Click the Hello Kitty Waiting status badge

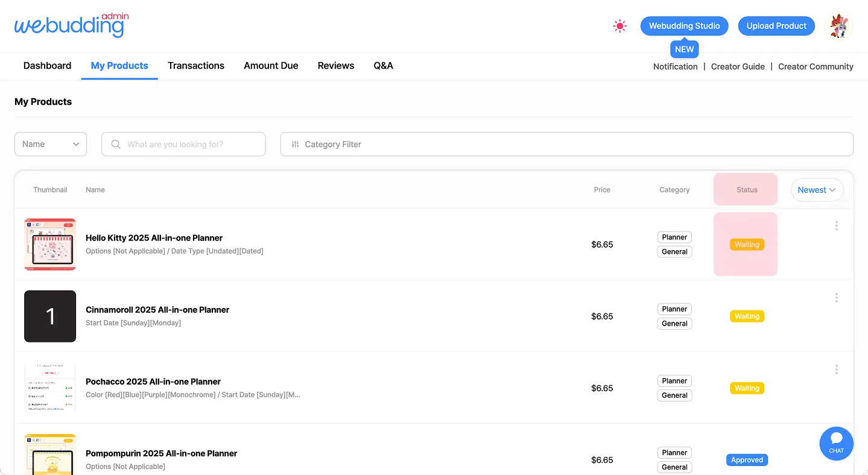747,244
